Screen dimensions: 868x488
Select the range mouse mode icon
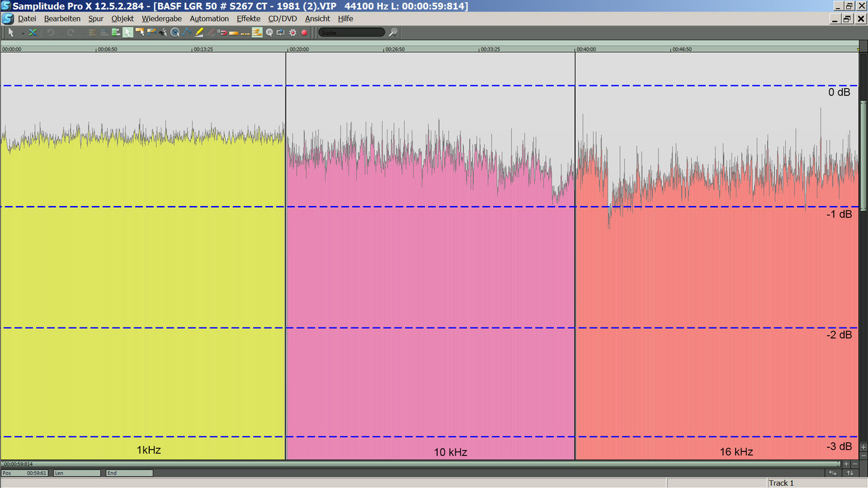coord(140,32)
